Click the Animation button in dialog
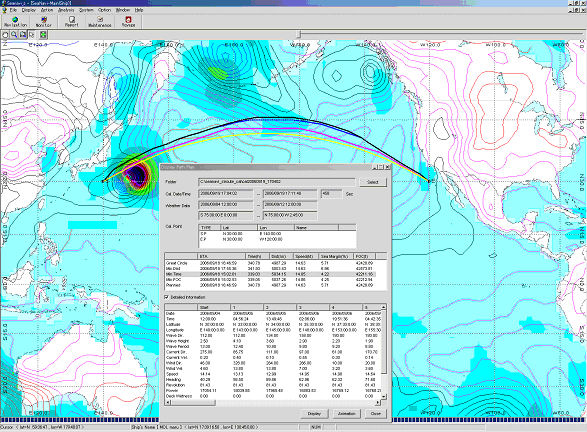The width and height of the screenshot is (587, 432). point(347,414)
